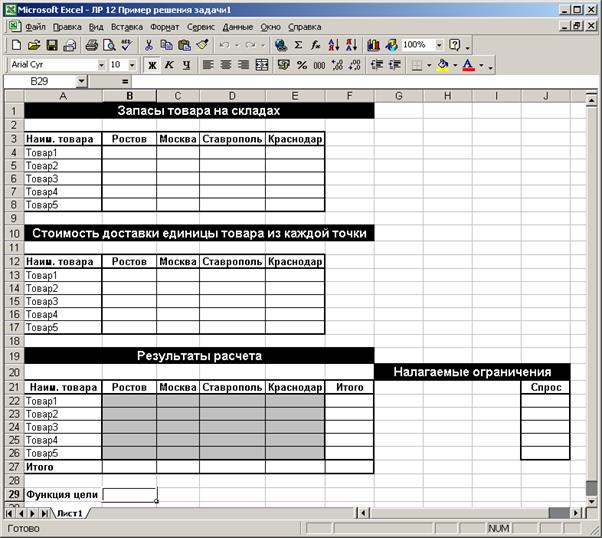Image resolution: width=602 pixels, height=538 pixels.
Task: Open the Данные menu
Action: [238, 27]
